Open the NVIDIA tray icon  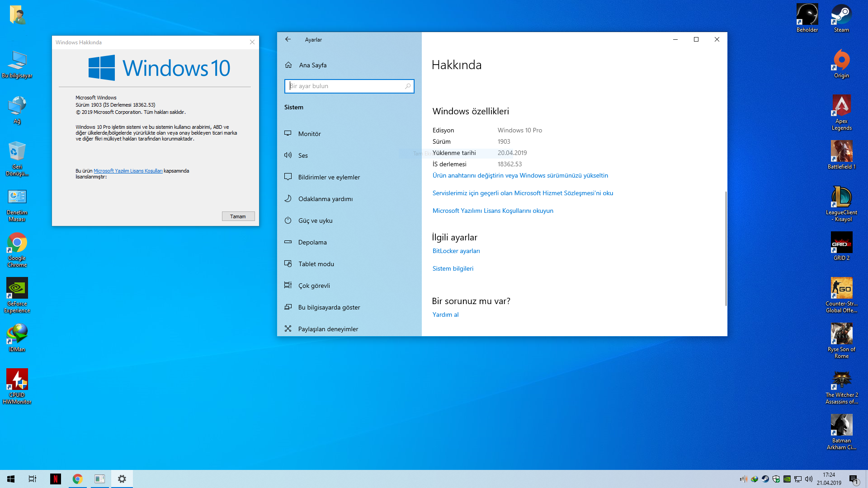[787, 479]
